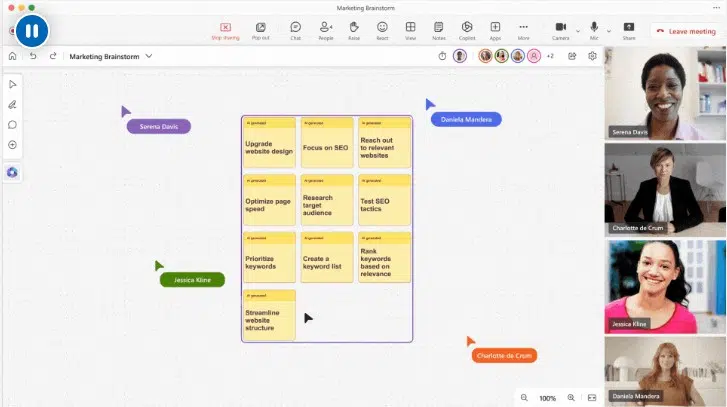Viewport: 727px width, 407px height.
Task: Zoom in the whiteboard
Action: coord(571,398)
